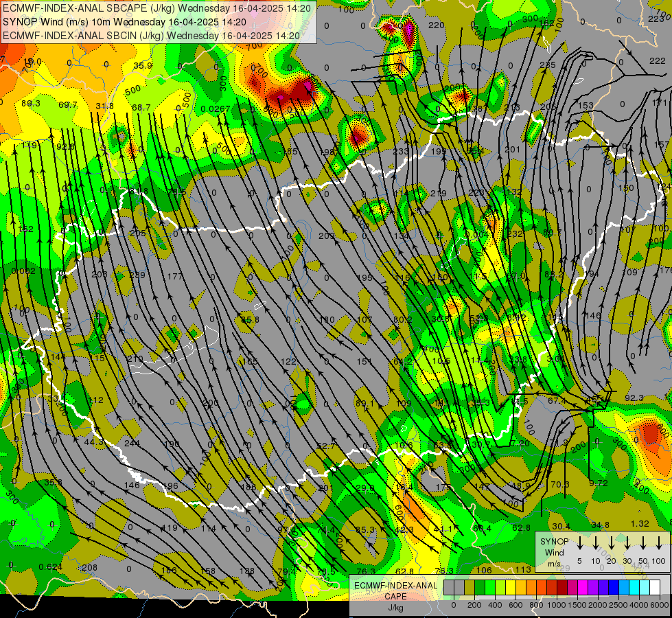This screenshot has height=618, width=672.
Task: Pick the maroon swatch right of the 1000 tick
Action: [562, 587]
